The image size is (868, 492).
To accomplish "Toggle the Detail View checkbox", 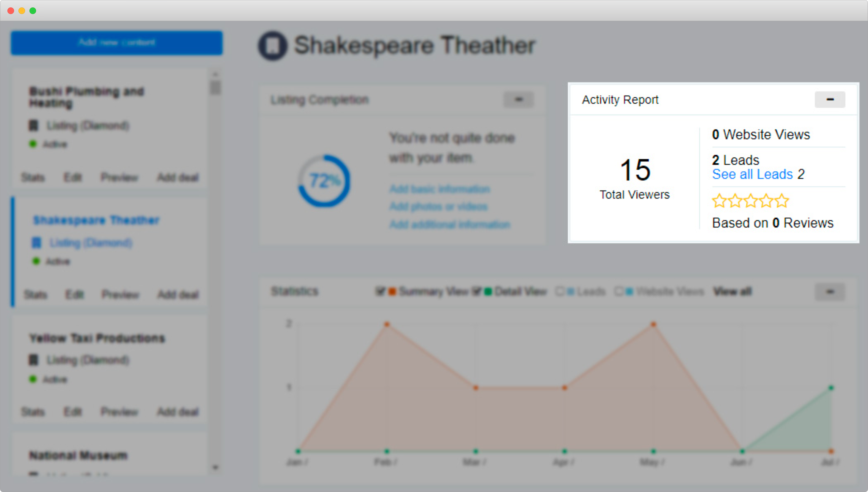I will tap(476, 291).
